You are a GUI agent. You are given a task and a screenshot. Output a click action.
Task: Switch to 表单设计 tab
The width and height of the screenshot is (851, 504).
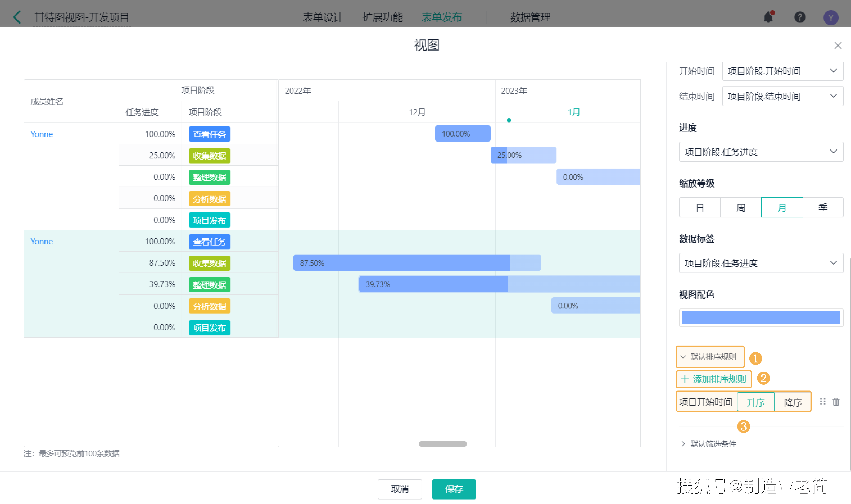[x=323, y=17]
